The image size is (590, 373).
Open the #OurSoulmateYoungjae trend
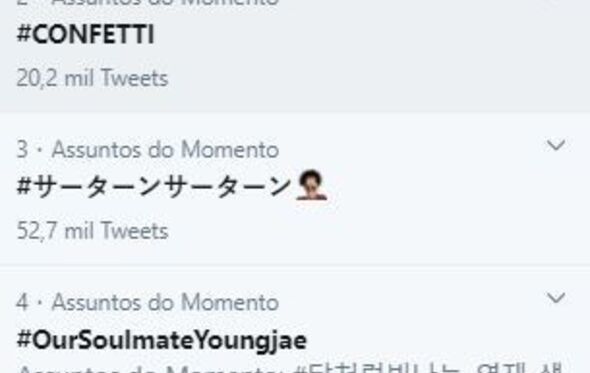(x=162, y=340)
